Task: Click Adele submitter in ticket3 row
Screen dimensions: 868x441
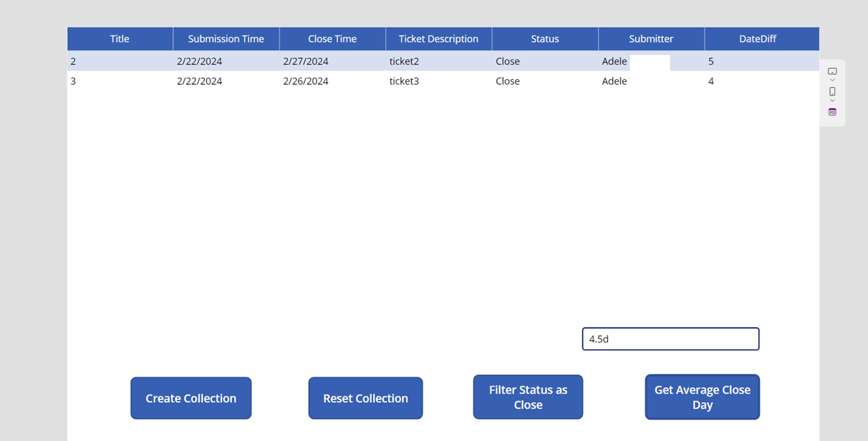Action: point(614,81)
